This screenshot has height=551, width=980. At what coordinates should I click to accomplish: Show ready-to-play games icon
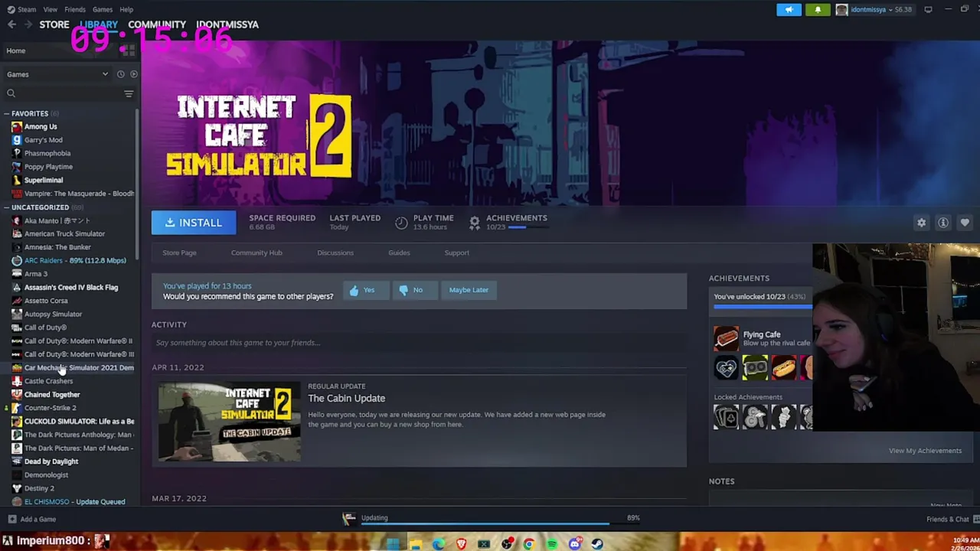133,74
